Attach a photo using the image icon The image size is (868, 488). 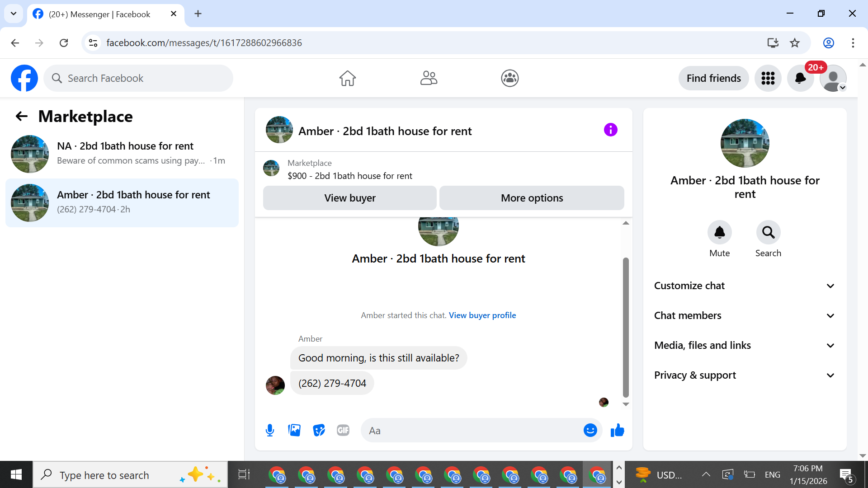pos(294,430)
